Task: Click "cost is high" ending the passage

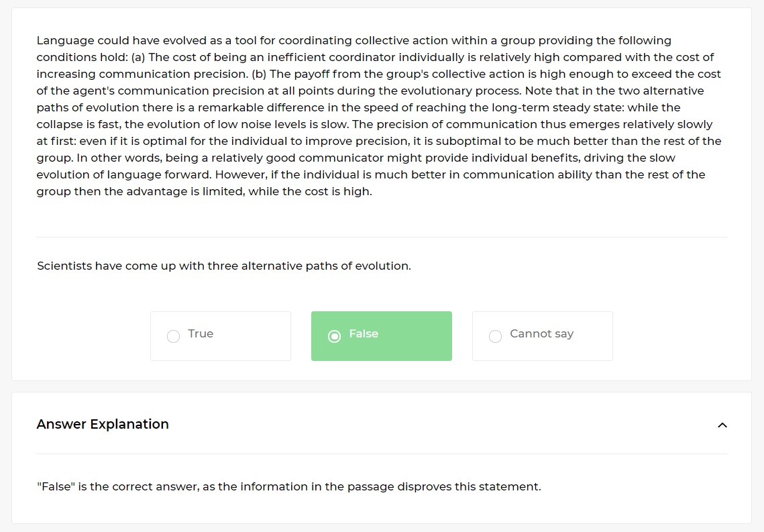Action: (x=339, y=191)
